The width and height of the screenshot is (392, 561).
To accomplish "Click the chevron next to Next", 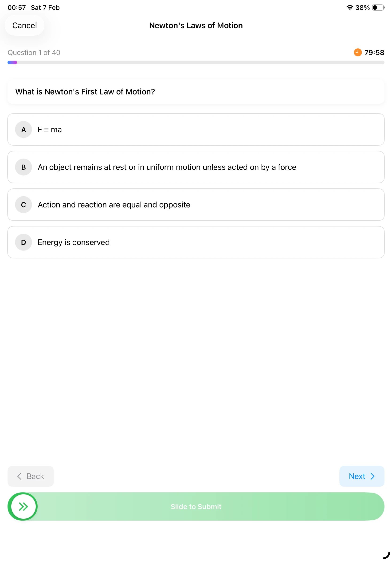I will (x=372, y=476).
